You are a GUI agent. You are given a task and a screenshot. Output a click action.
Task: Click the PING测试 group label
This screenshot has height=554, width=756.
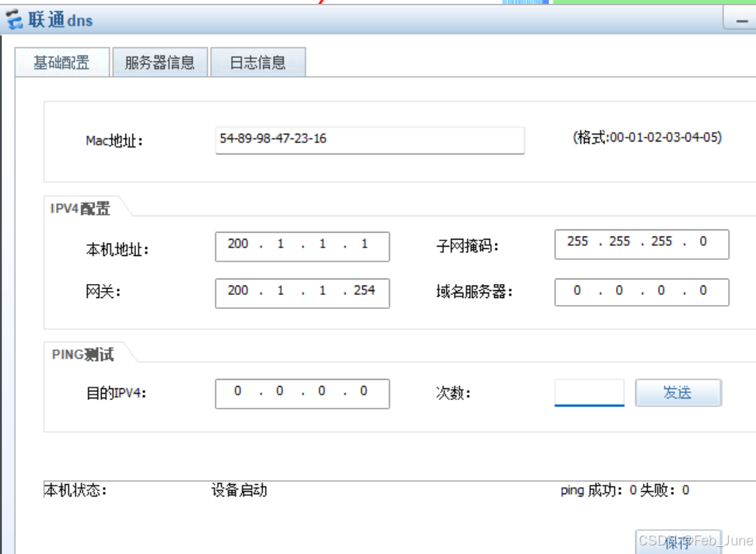click(82, 354)
